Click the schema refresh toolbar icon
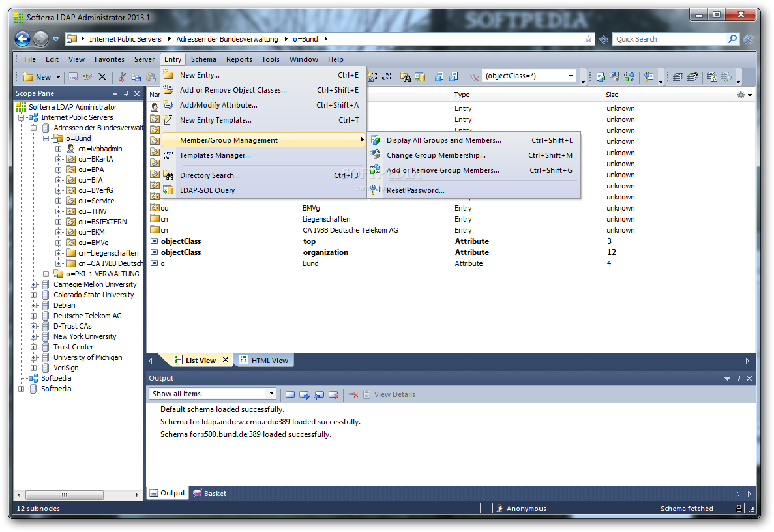The height and width of the screenshot is (532, 774). pos(712,76)
